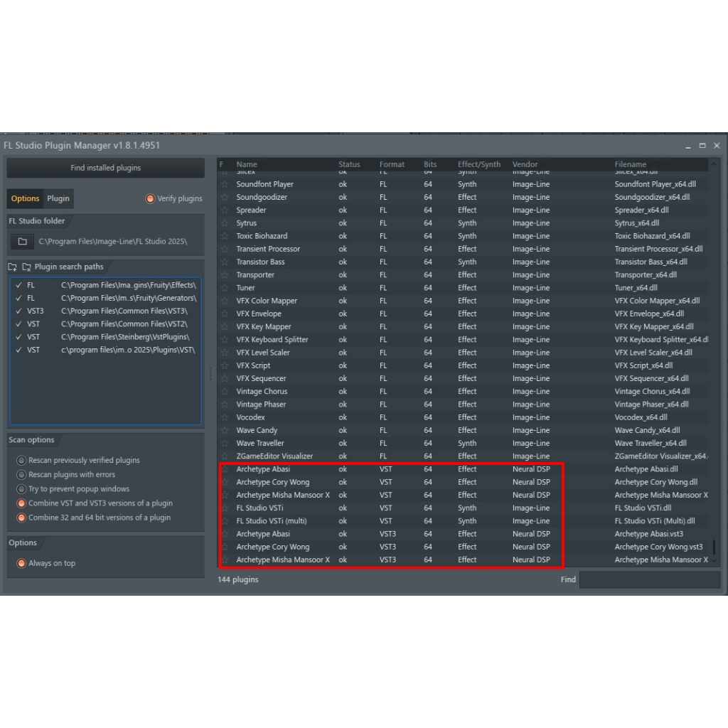Favorite the Transporter plugin star
The height and width of the screenshot is (728, 728).
(225, 275)
